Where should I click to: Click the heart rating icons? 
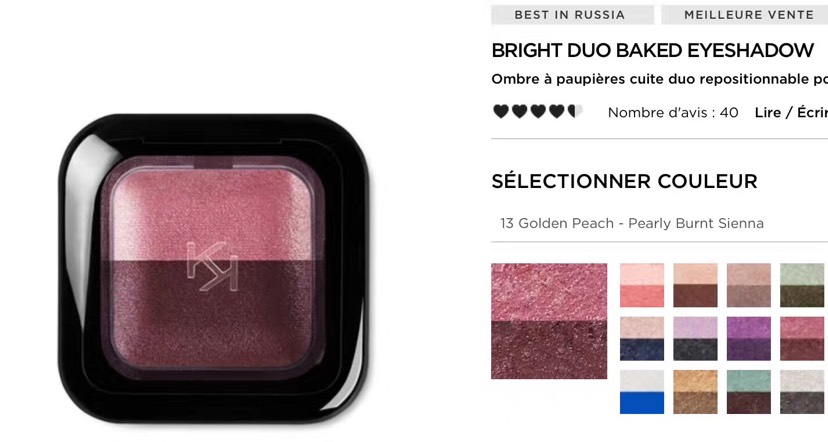pyautogui.click(x=538, y=111)
